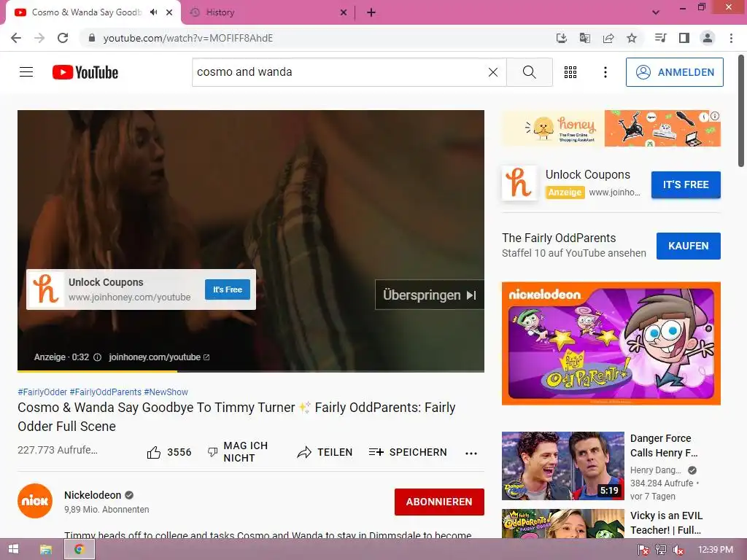Bookmark this page with the star

tap(632, 38)
